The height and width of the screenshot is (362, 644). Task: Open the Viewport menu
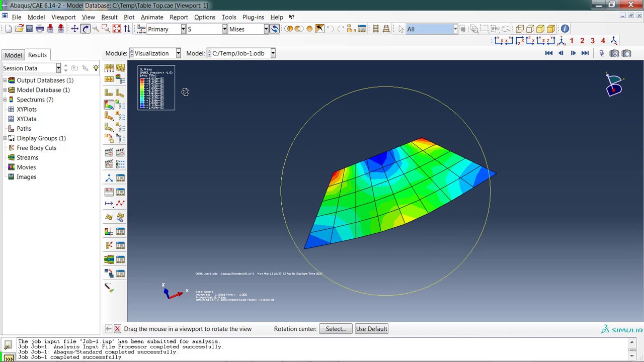click(x=63, y=17)
